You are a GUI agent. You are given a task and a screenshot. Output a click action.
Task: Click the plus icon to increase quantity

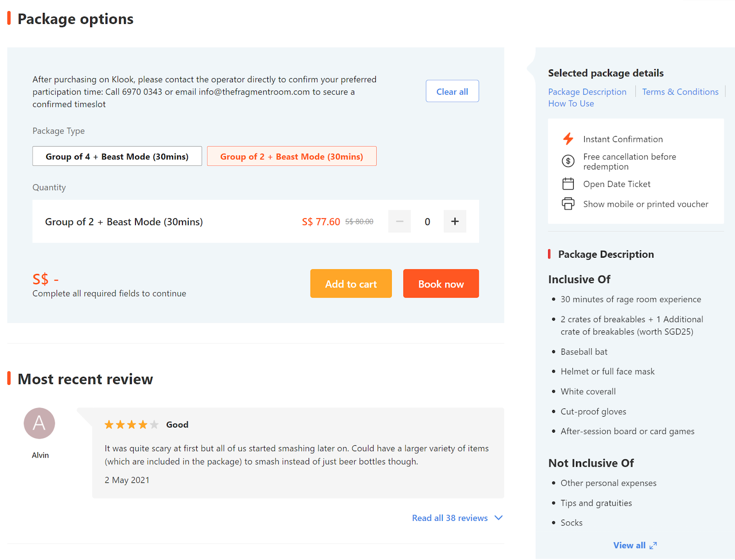coord(455,221)
